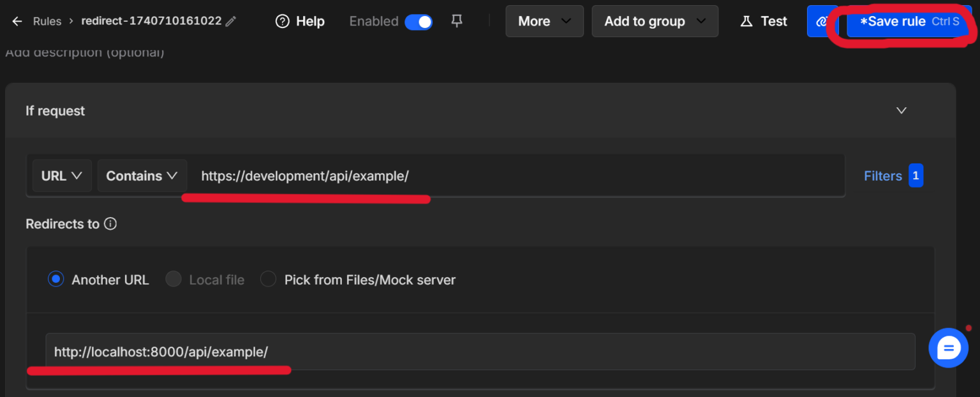
Task: Open the More actions menu
Action: [544, 20]
